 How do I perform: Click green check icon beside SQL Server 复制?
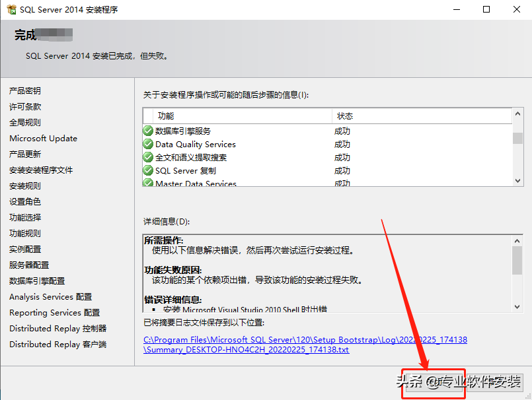click(148, 170)
